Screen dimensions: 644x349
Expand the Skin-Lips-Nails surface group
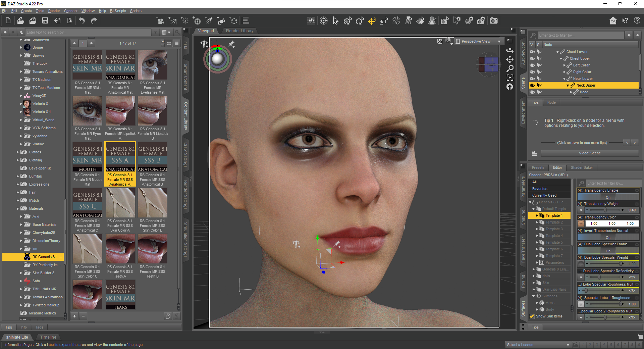pos(533,289)
